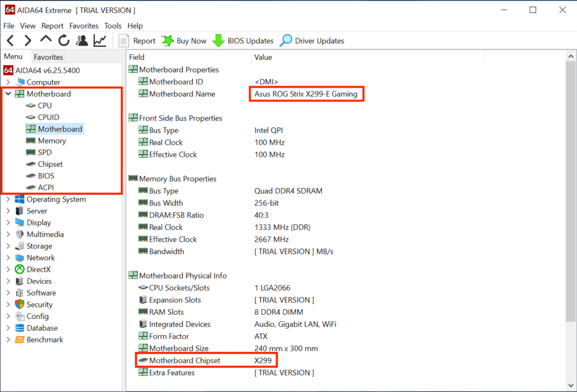Collapse the Motherboard tree node
577x392 pixels.
[x=8, y=93]
